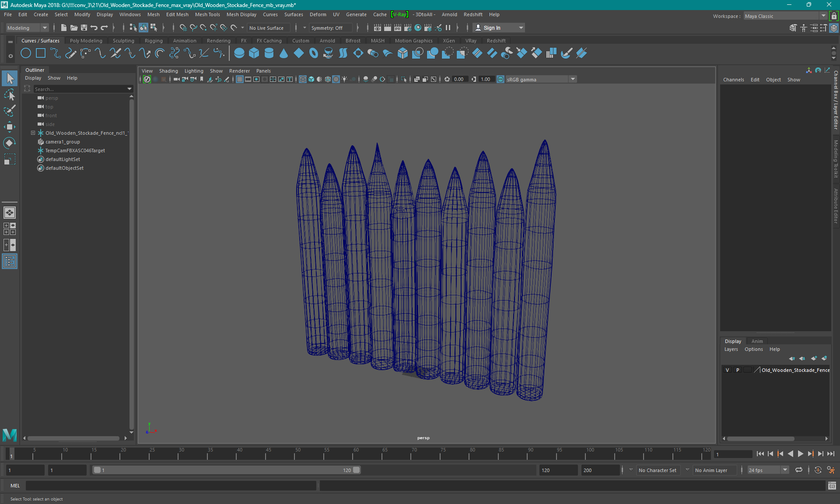Click the No Live Surface field
The image size is (840, 504).
point(268,28)
